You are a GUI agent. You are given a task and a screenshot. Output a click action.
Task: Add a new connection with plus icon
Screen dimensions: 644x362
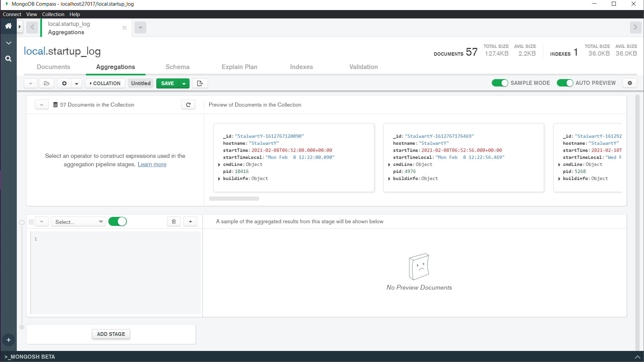[x=8, y=340]
